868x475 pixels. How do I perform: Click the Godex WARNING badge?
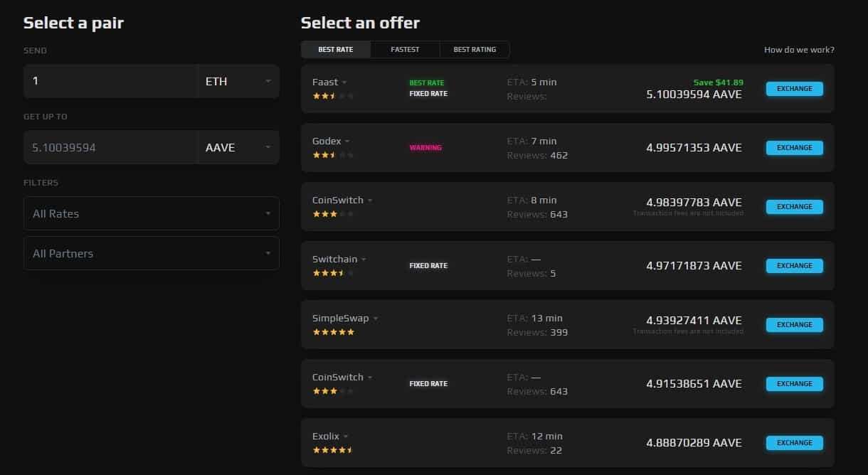click(425, 148)
